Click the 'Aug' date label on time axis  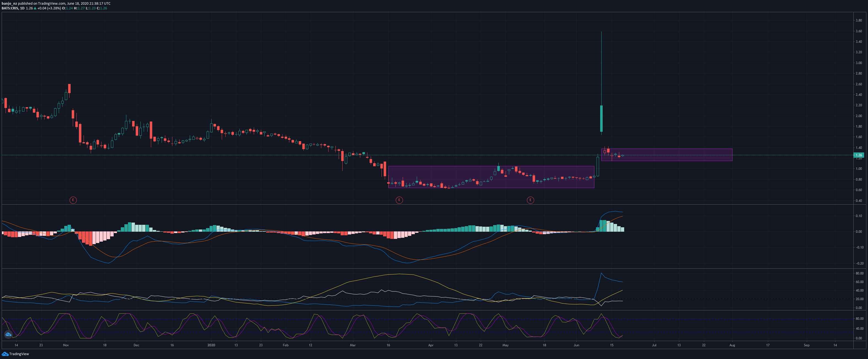tap(732, 345)
